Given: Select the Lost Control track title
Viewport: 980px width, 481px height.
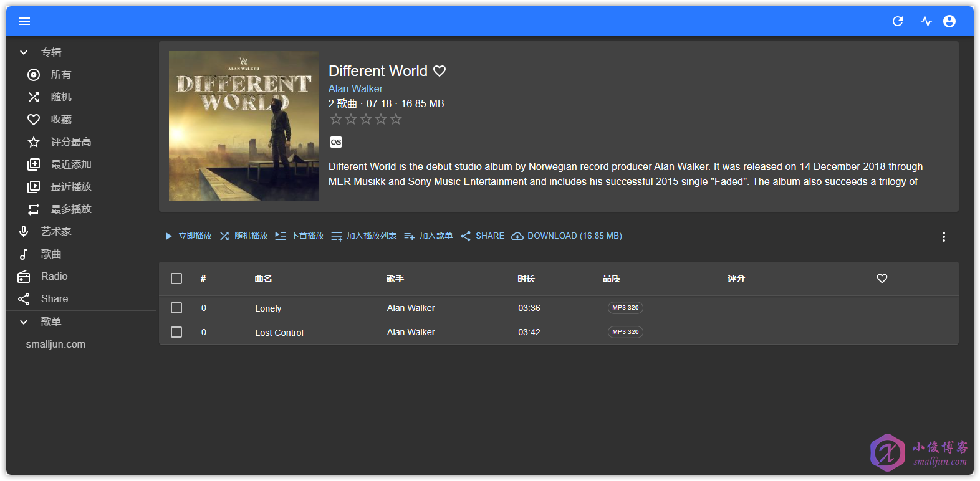Looking at the screenshot, I should point(279,333).
